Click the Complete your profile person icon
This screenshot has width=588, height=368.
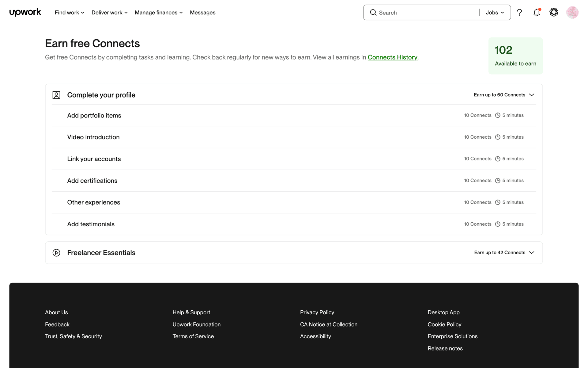(x=56, y=95)
